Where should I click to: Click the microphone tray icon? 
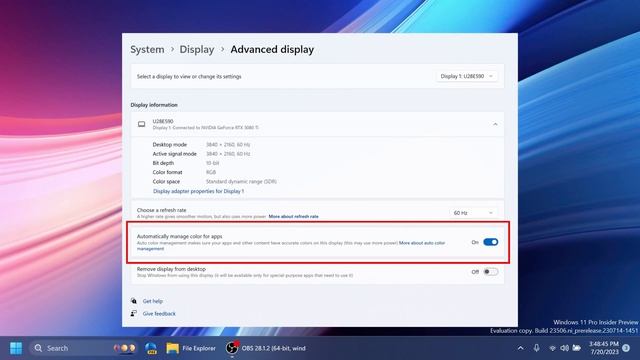(x=536, y=348)
